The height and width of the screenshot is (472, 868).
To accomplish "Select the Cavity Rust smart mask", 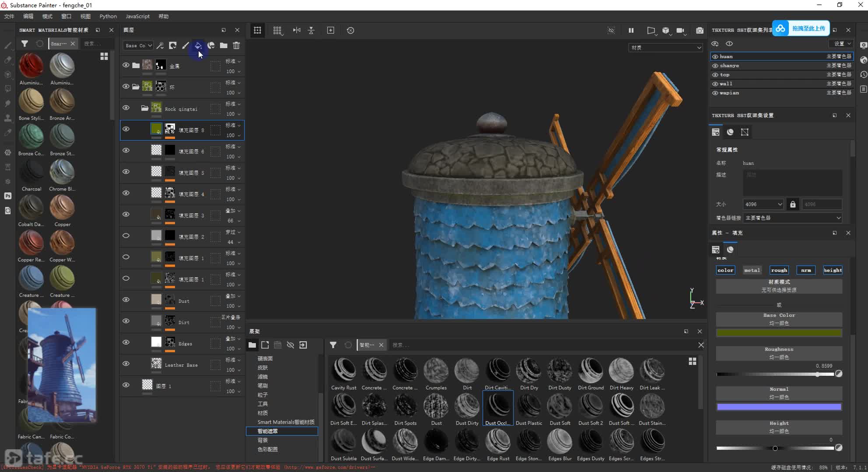I will pos(344,374).
